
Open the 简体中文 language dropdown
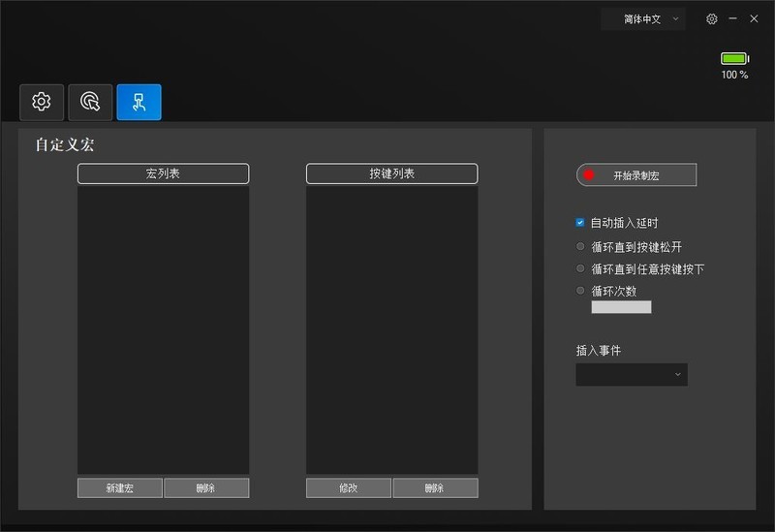643,19
